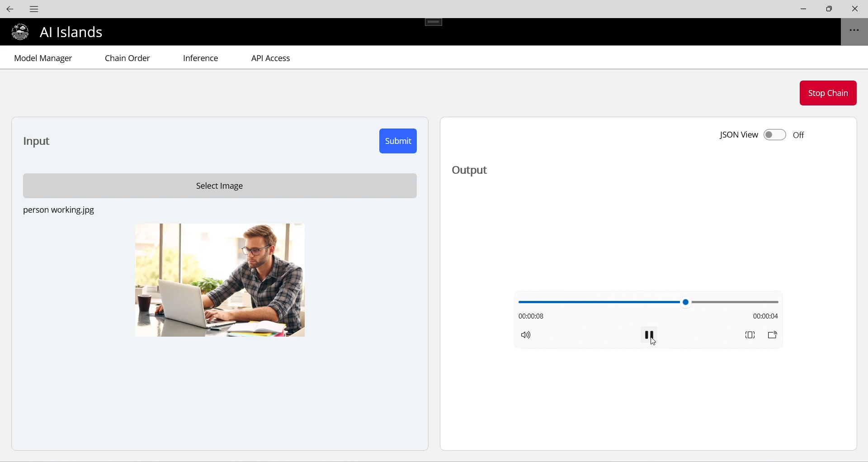Click the person working image thumbnail
The height and width of the screenshot is (462, 868).
click(220, 280)
